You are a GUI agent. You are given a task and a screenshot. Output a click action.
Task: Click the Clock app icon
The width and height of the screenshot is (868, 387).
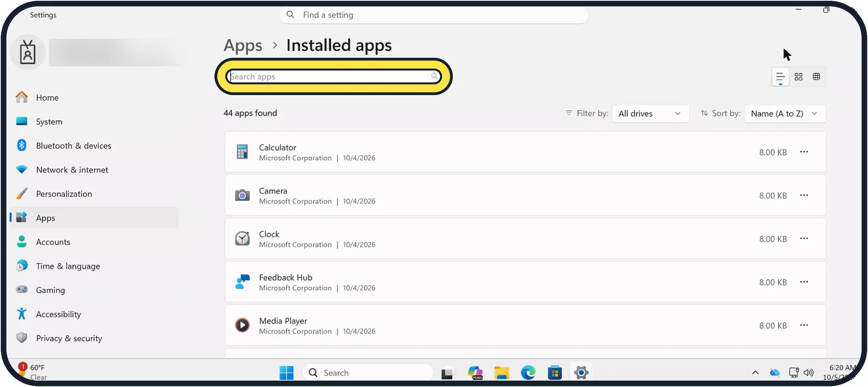(242, 239)
